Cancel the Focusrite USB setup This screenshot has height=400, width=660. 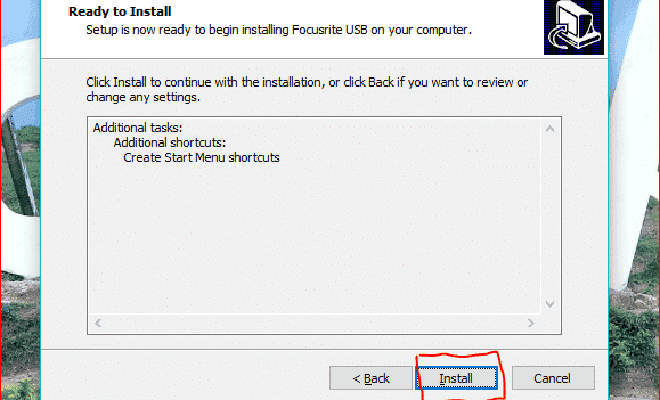(553, 378)
